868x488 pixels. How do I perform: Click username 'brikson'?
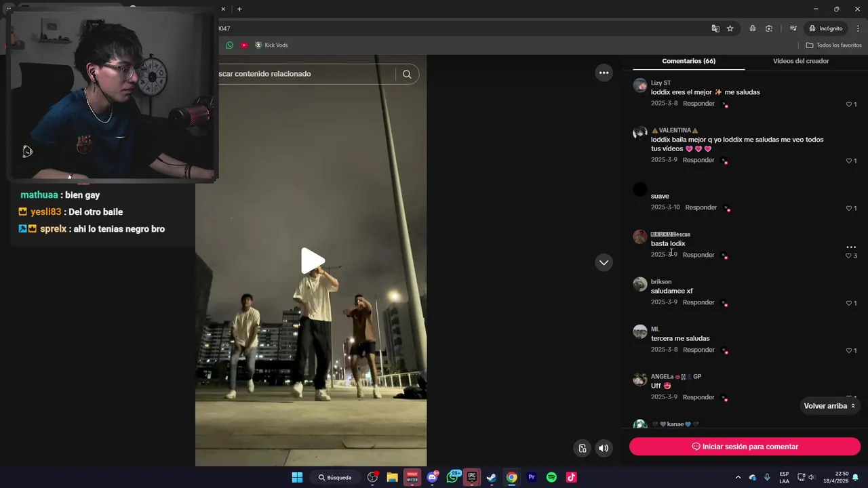pyautogui.click(x=661, y=282)
